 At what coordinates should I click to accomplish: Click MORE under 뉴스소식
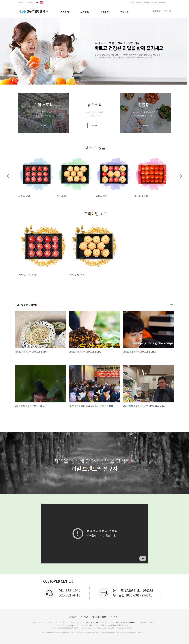tap(94, 126)
